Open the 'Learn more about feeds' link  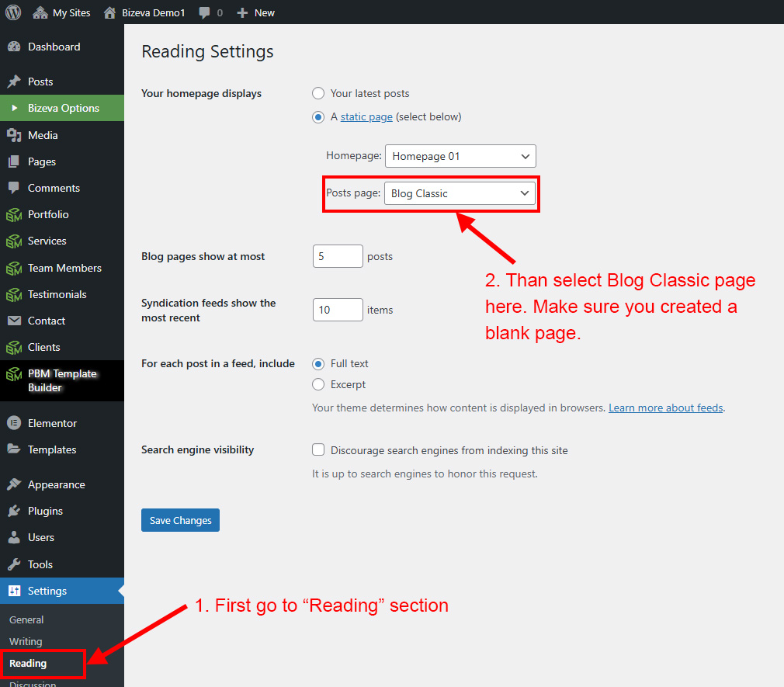coord(665,408)
